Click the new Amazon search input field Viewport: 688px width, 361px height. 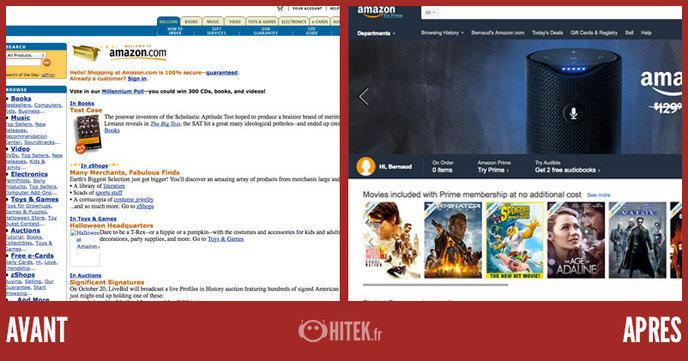(560, 13)
